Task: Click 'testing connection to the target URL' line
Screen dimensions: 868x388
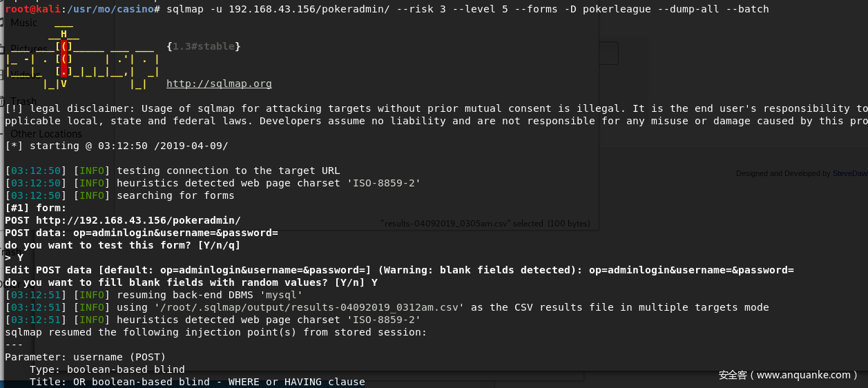Action: coord(173,171)
